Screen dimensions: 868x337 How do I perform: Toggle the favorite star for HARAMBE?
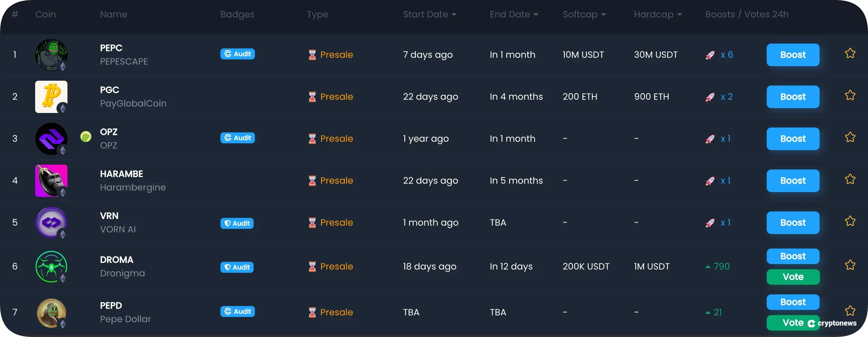click(851, 179)
